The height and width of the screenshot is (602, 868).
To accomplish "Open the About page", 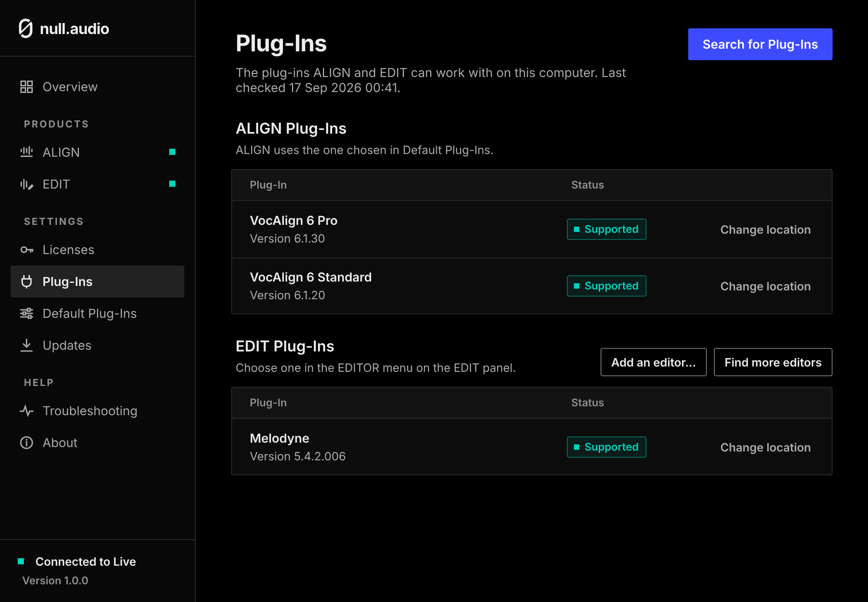I will click(97, 443).
